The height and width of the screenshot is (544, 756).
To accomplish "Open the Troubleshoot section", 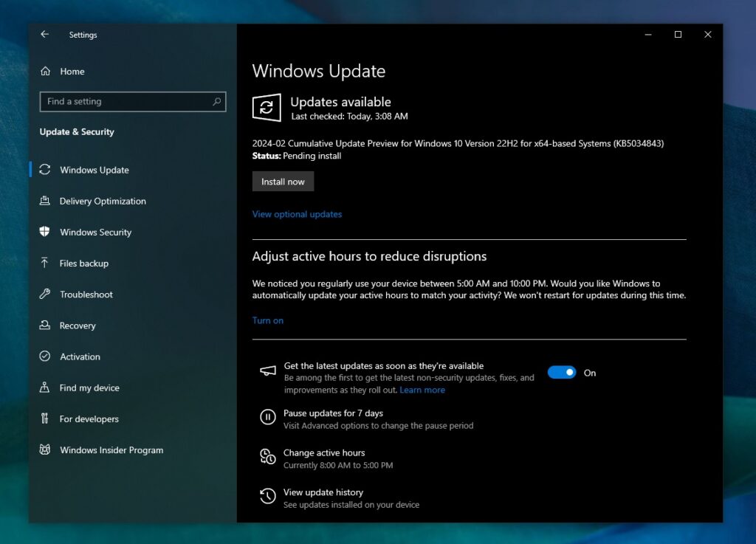I will coord(83,294).
